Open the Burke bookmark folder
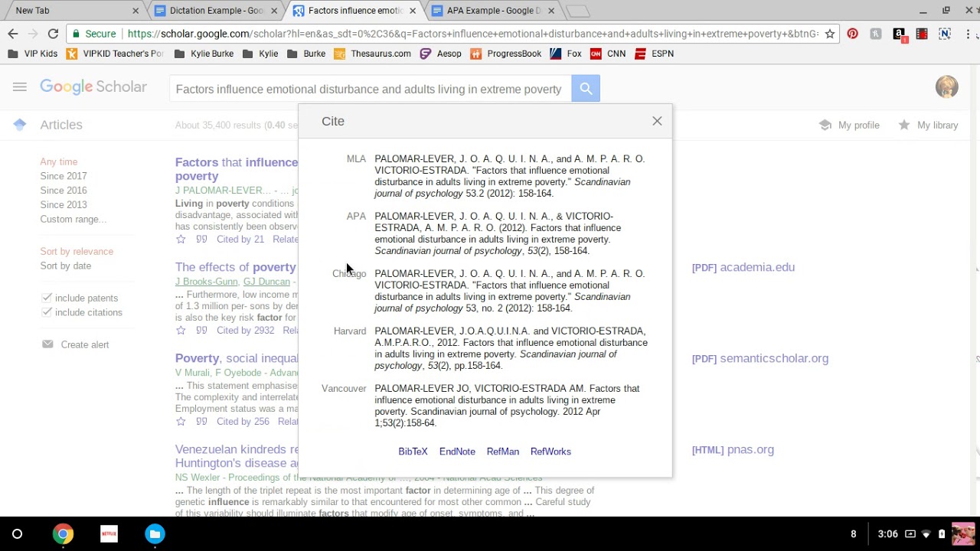This screenshot has height=551, width=980. (x=306, y=54)
